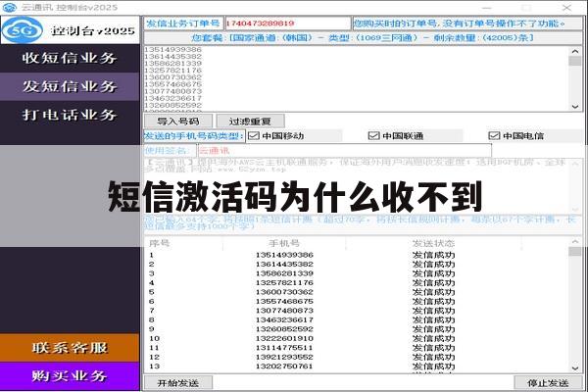Select table row with 13077480873
The image size is (588, 392).
click(x=357, y=311)
